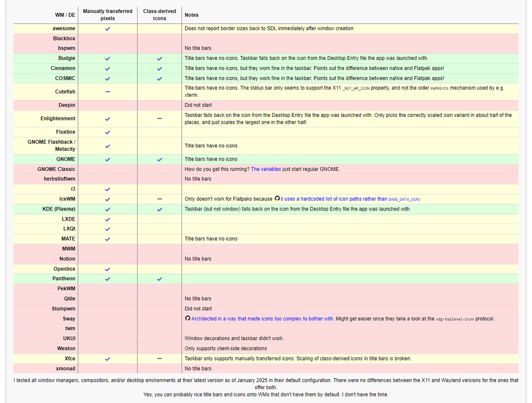Click Enlightenment's manually transferred pixels checkmark
Image resolution: width=532 pixels, height=403 pixels.
pyautogui.click(x=108, y=119)
